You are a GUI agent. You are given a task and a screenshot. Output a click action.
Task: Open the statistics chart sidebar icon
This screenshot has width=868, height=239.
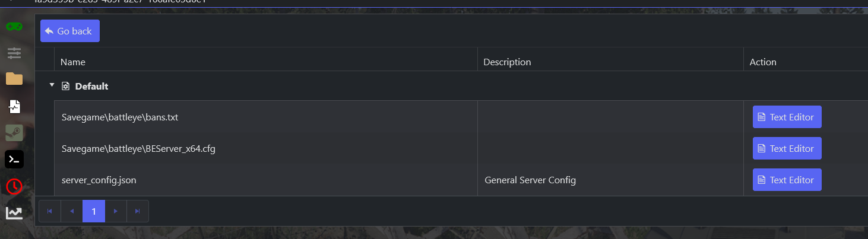pyautogui.click(x=14, y=212)
